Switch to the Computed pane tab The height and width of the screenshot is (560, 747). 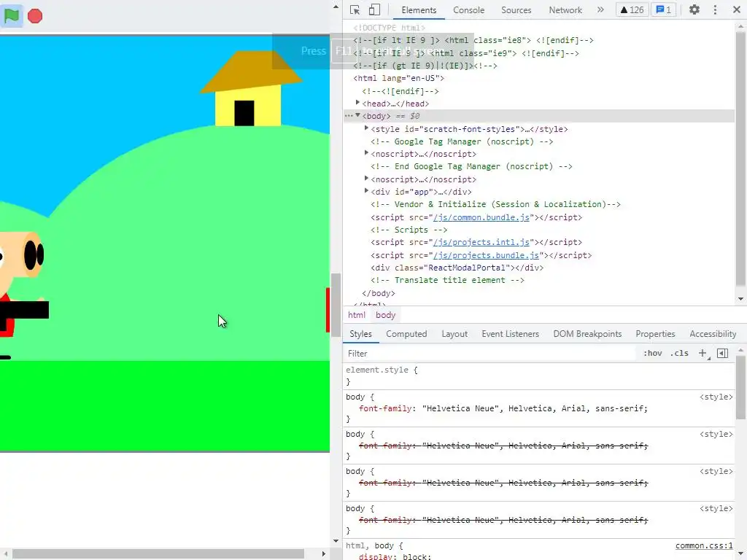point(406,334)
